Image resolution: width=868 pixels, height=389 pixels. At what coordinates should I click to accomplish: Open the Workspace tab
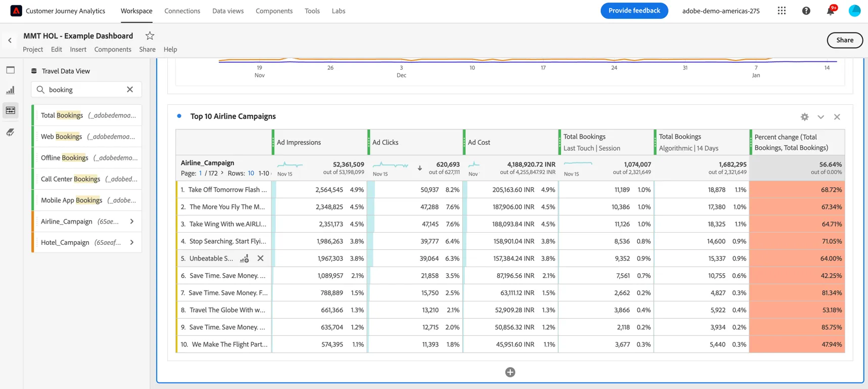click(136, 11)
